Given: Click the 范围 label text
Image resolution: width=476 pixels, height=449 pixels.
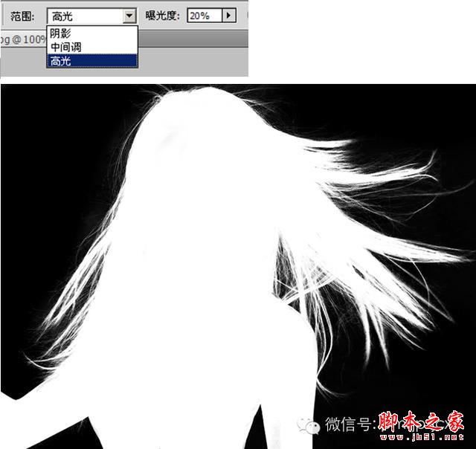Looking at the screenshot, I should point(22,16).
